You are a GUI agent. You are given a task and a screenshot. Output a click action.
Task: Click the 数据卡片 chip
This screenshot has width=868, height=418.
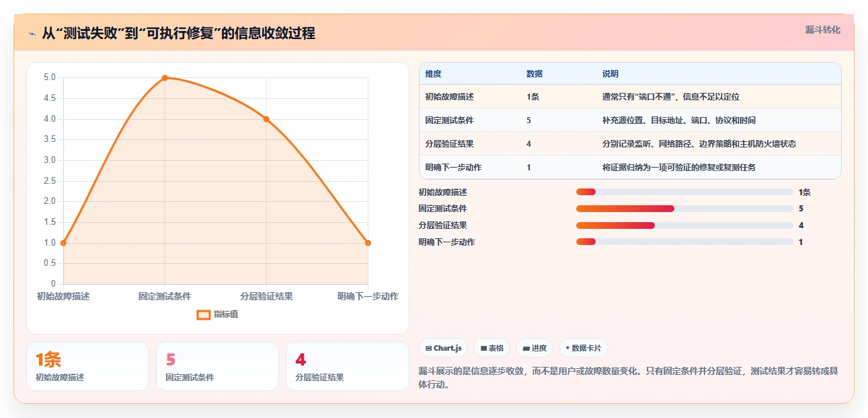click(x=584, y=348)
